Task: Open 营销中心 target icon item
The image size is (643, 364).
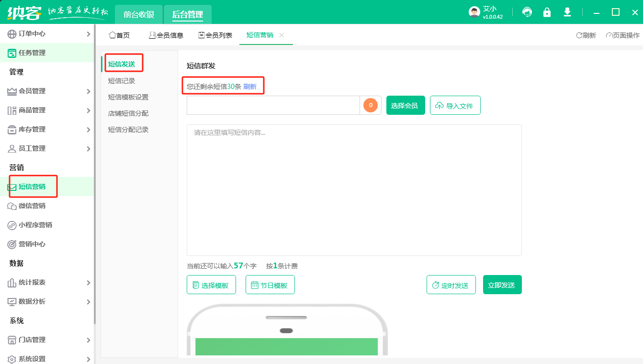Action: (x=32, y=244)
